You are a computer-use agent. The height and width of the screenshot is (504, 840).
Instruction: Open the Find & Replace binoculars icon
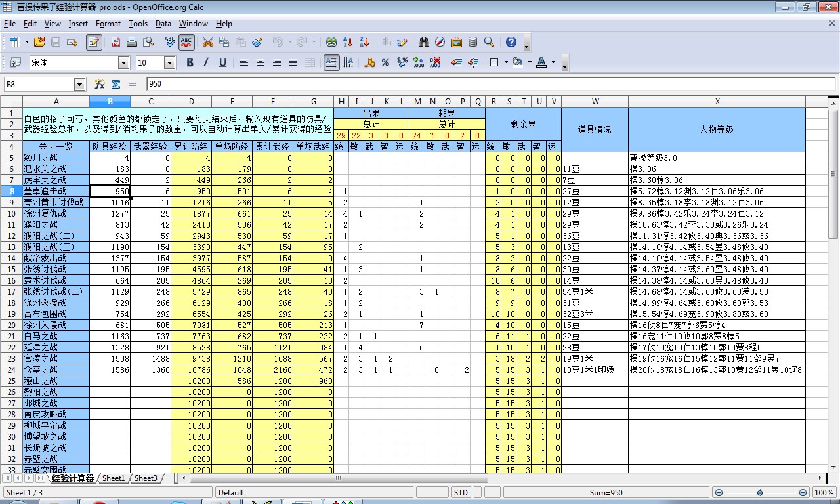click(424, 42)
